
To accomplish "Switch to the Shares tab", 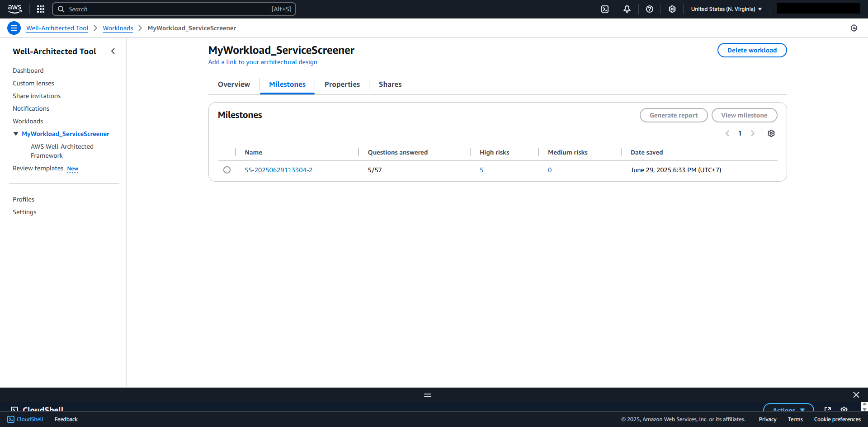I will pyautogui.click(x=390, y=84).
